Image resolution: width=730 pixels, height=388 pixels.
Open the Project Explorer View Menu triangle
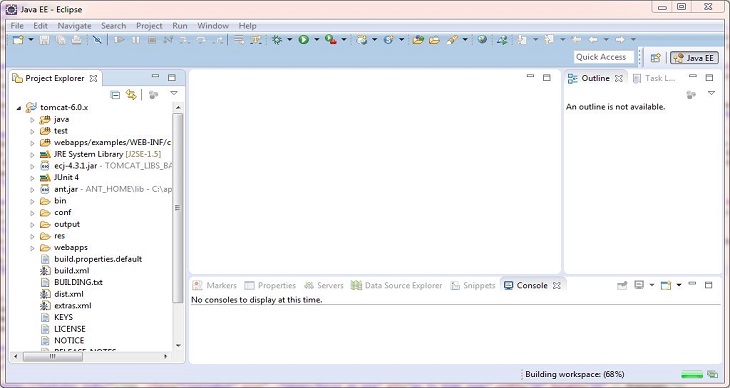(174, 93)
